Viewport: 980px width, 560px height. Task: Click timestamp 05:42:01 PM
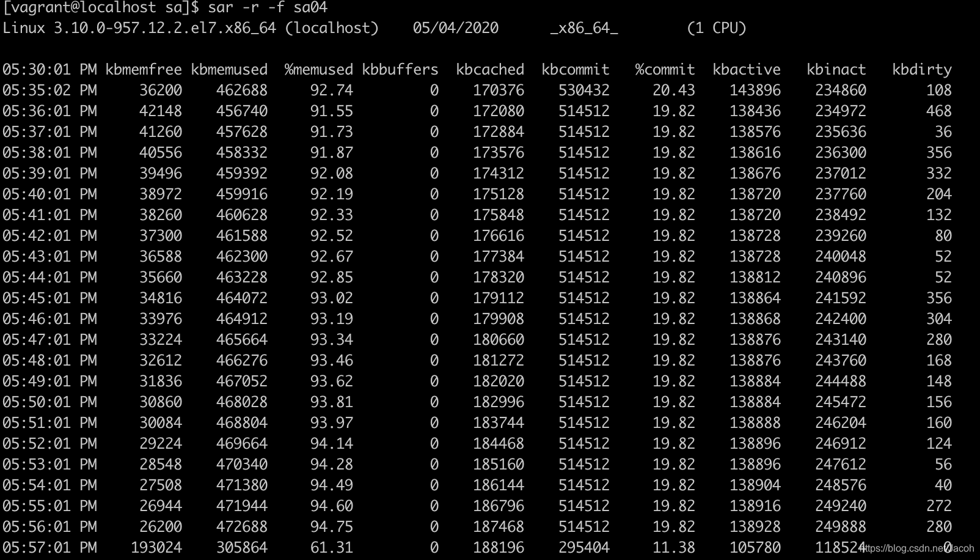(49, 236)
